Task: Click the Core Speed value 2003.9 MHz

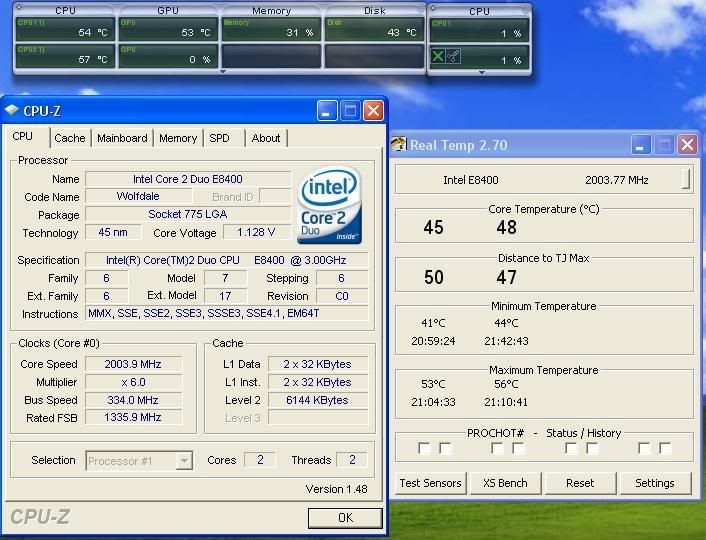Action: pos(133,364)
